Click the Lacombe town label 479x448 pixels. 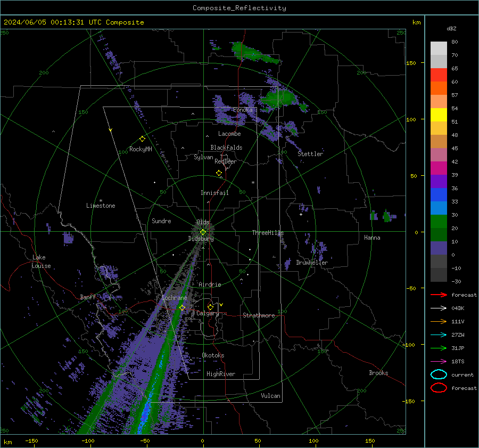point(229,134)
